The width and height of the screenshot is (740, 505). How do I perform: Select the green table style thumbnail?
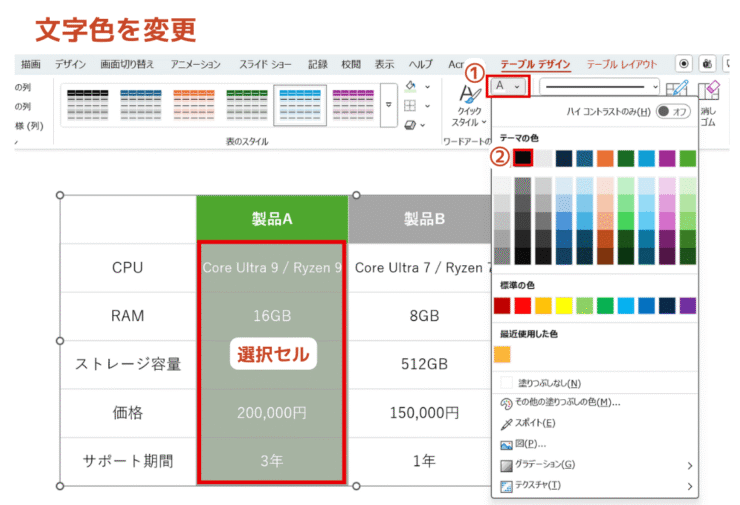tap(247, 104)
